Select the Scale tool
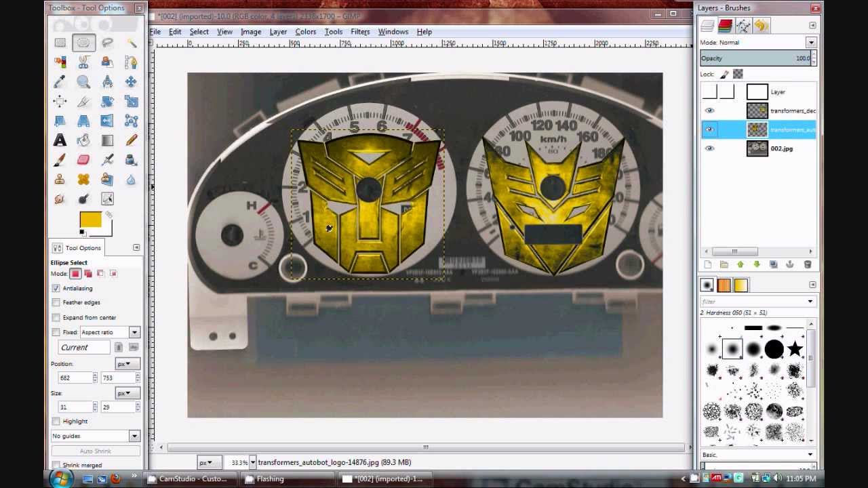The height and width of the screenshot is (488, 868). coord(131,102)
